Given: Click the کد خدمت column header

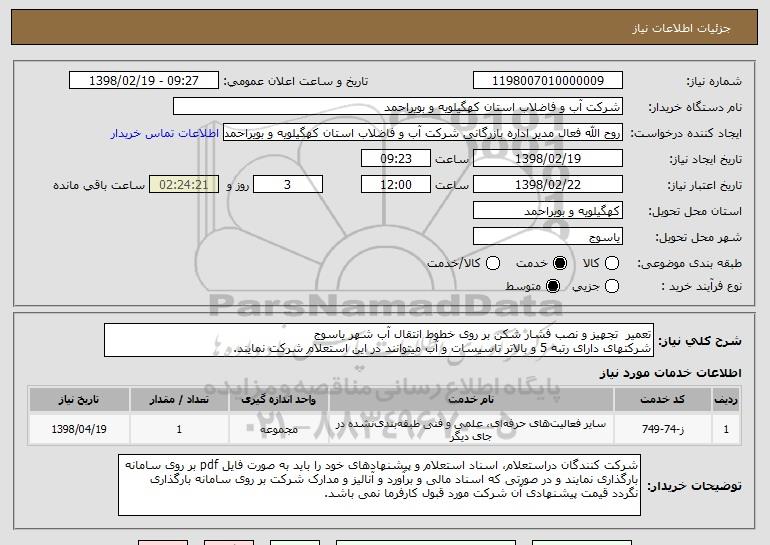Looking at the screenshot, I should pos(662,400).
